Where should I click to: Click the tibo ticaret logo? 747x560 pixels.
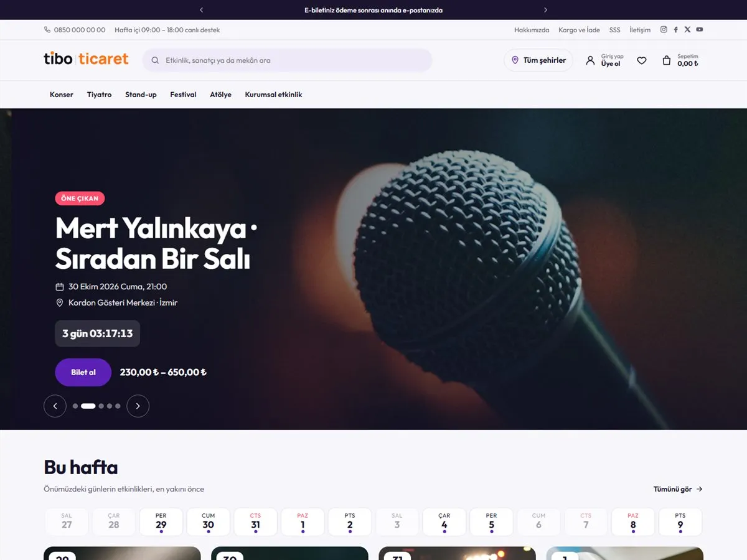[86, 59]
